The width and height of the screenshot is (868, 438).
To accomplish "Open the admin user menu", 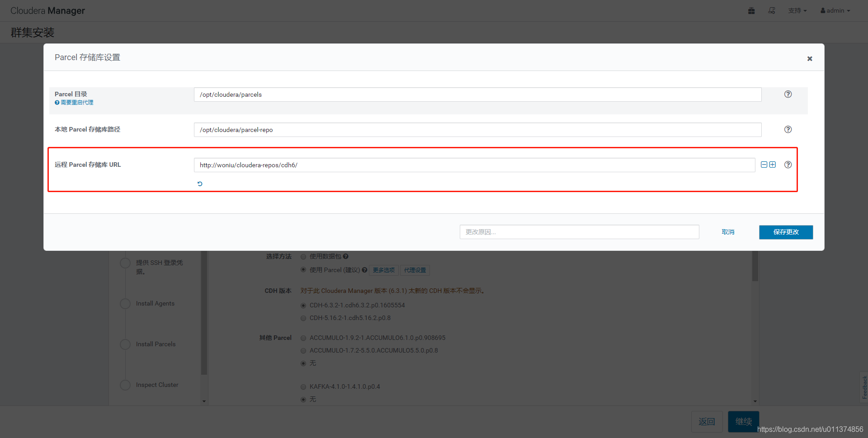I will click(835, 10).
